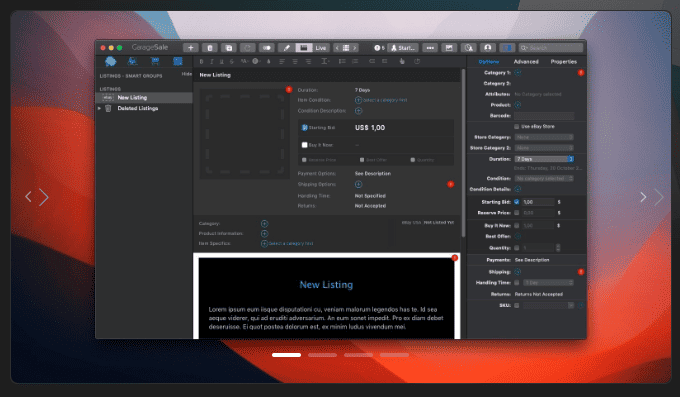Apply strikethrough formatting
This screenshot has width=680, height=397.
click(232, 62)
